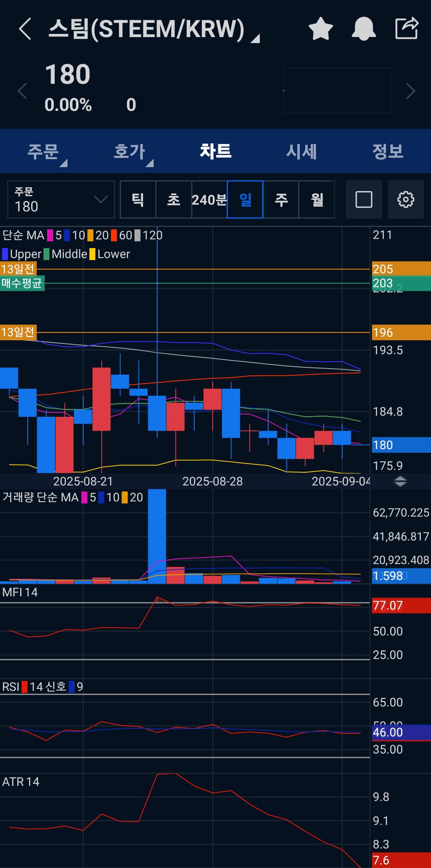Tap the 단순 MA legend label
Image resolution: width=431 pixels, height=868 pixels.
[23, 235]
